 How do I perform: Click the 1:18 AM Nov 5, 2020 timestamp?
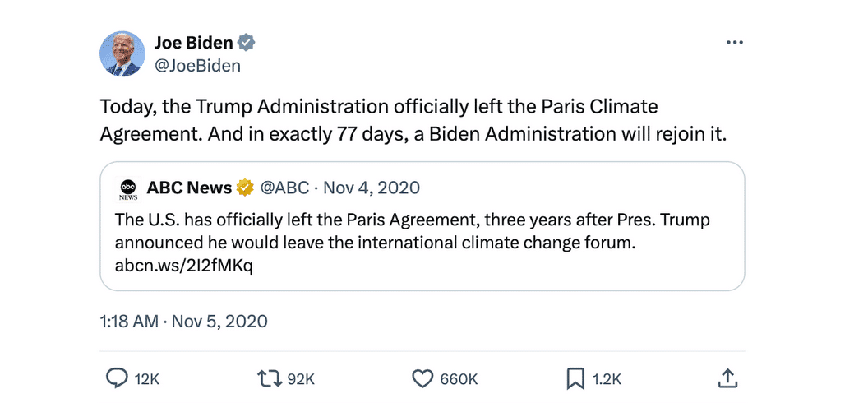[x=184, y=322]
